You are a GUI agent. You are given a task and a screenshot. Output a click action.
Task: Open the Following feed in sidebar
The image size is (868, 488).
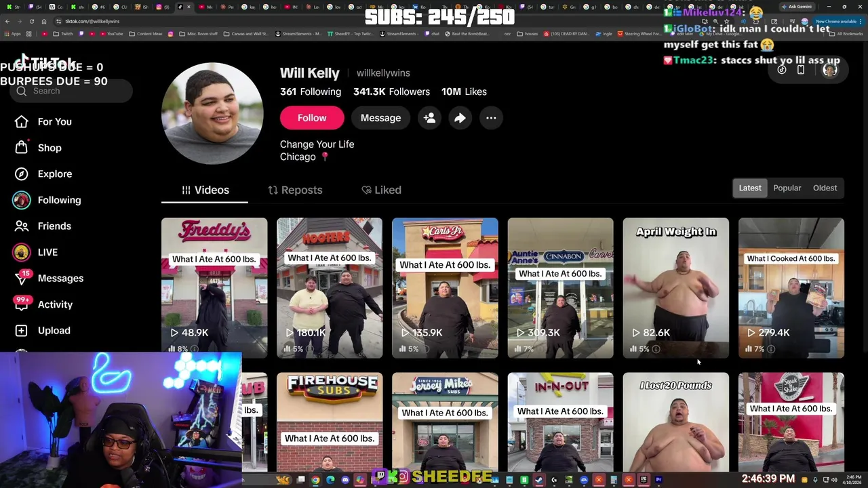tap(47, 200)
